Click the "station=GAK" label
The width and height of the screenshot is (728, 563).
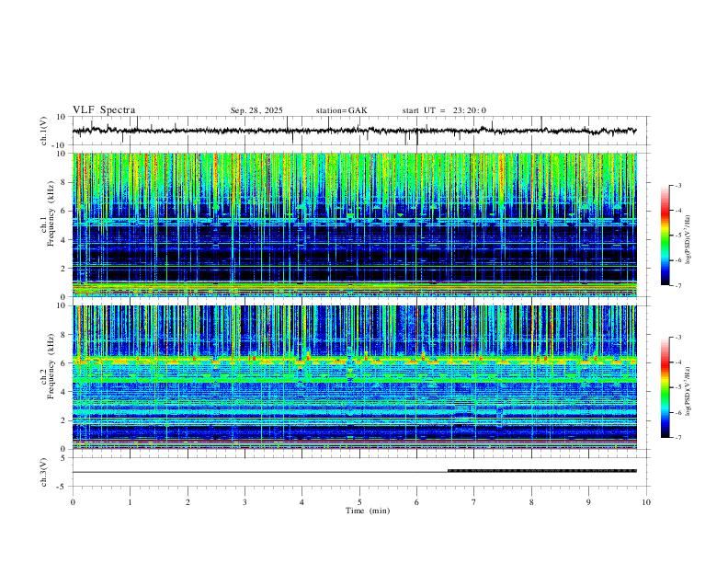point(341,110)
